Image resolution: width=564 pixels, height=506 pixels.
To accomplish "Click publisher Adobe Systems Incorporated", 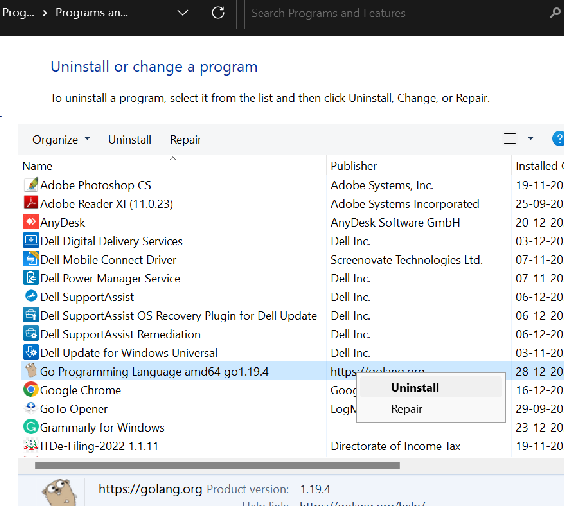I will pyautogui.click(x=405, y=204).
